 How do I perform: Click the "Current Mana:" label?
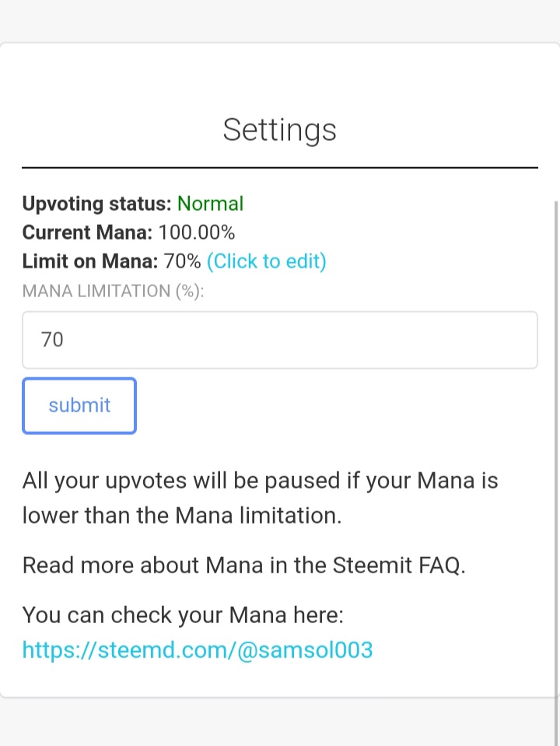point(87,233)
